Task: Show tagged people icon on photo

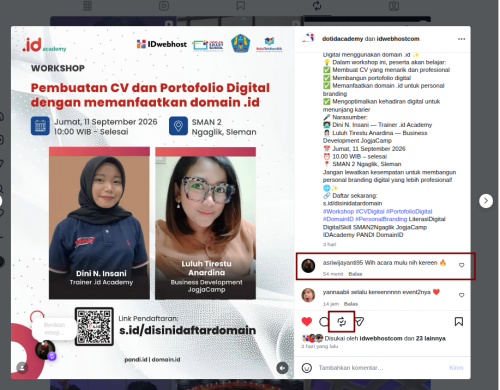Action: (22, 368)
